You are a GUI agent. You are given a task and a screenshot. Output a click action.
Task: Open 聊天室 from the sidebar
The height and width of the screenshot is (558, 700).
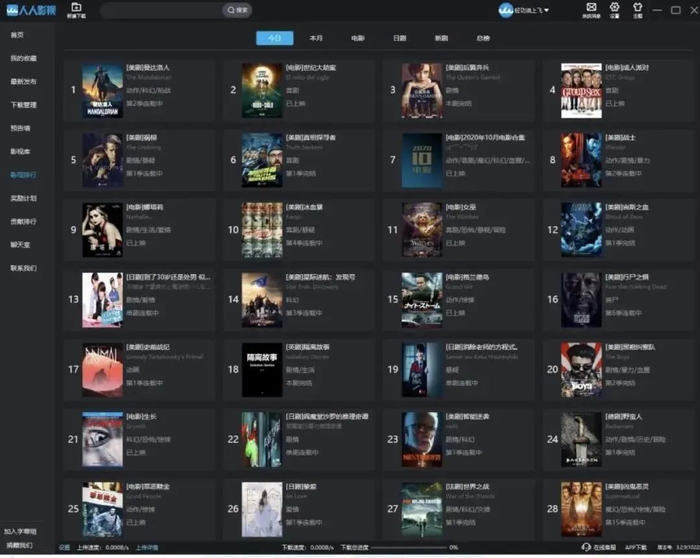click(x=20, y=244)
